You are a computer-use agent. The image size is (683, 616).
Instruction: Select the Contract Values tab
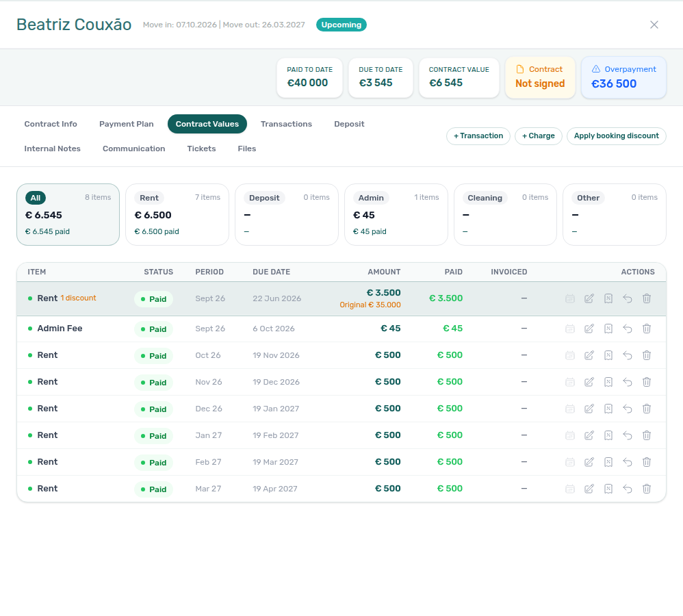point(207,124)
